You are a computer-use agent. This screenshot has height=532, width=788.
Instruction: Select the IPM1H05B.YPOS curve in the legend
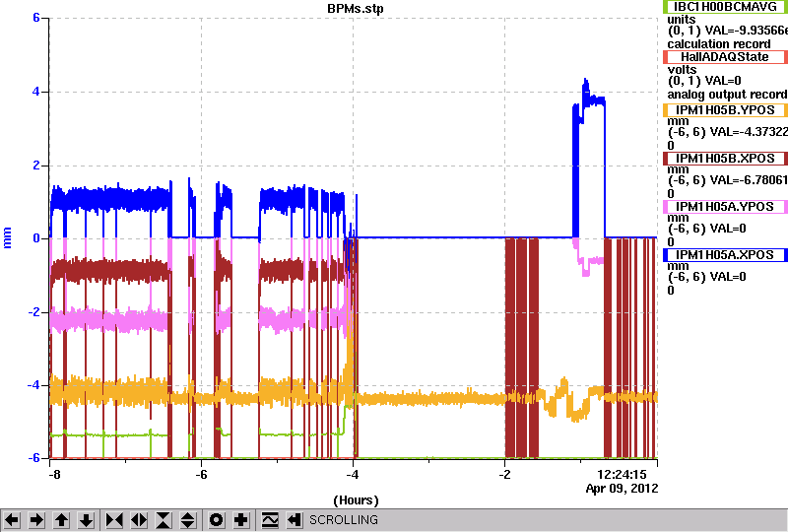coord(725,110)
